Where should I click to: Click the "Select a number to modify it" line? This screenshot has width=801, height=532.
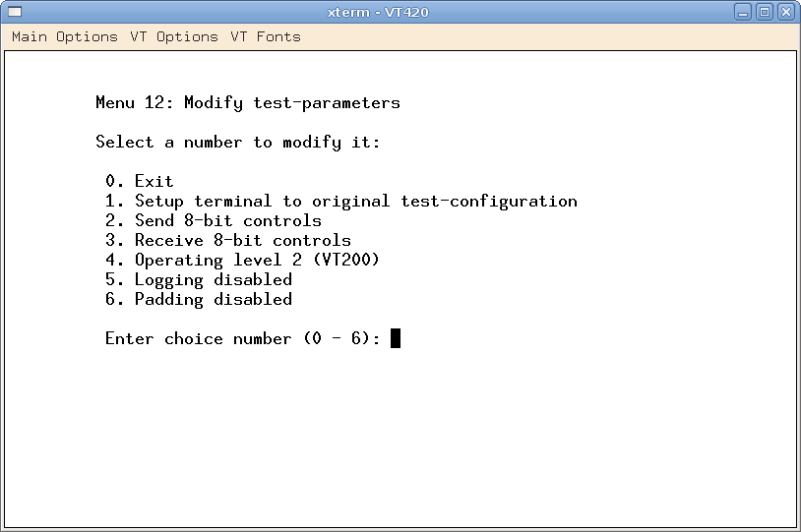coord(237,142)
